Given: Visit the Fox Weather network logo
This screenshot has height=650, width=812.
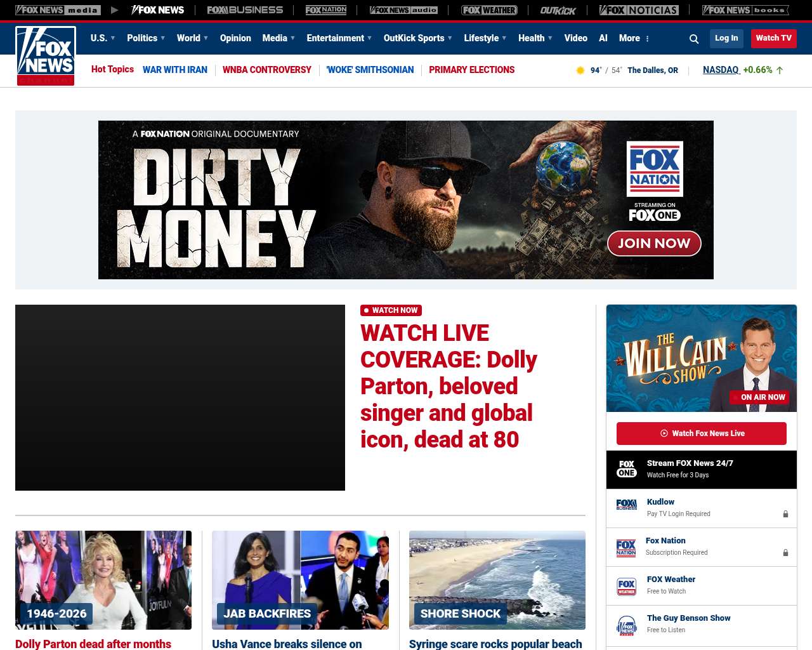Looking at the screenshot, I should tap(489, 10).
